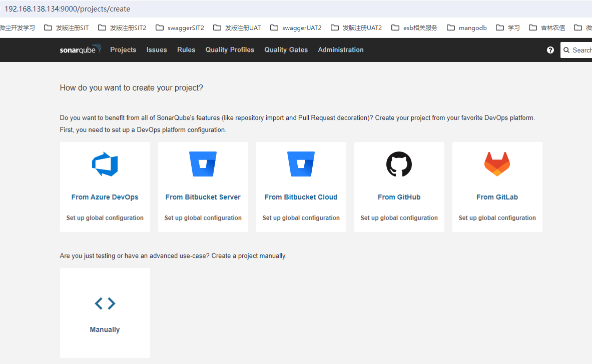The image size is (592, 364).
Task: Navigate to Quality Profiles
Action: pos(230,50)
